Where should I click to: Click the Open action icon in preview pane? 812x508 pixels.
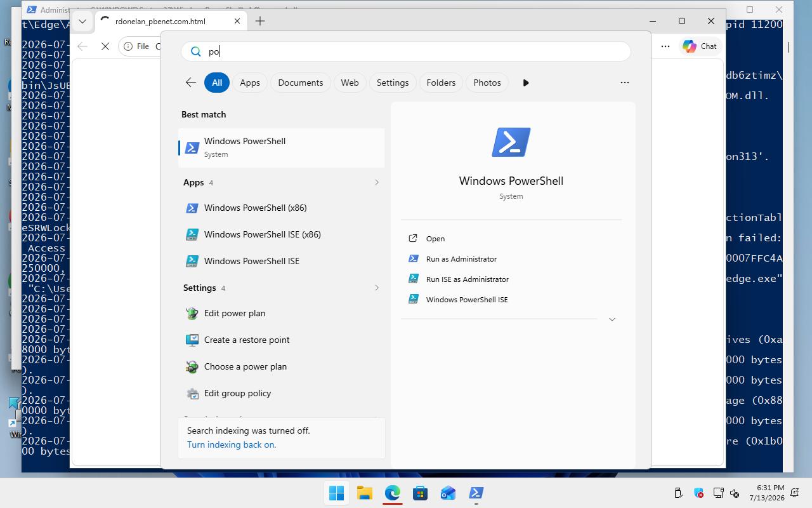(413, 239)
